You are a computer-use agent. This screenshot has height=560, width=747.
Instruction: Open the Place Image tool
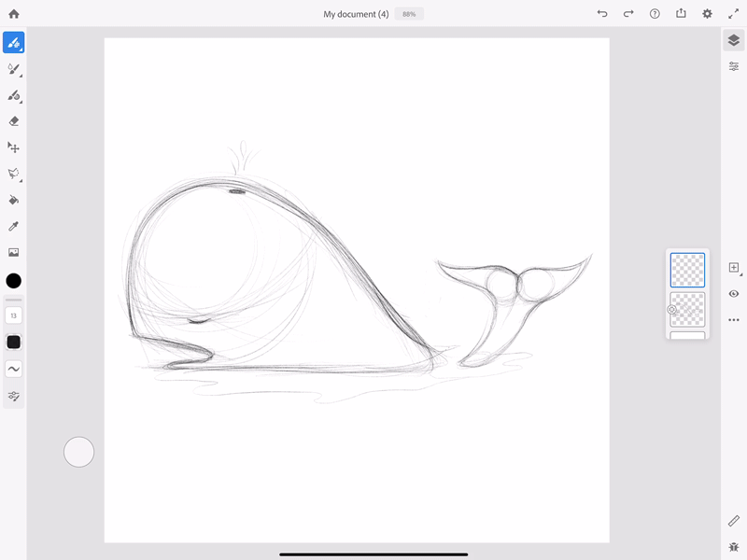(x=13, y=251)
